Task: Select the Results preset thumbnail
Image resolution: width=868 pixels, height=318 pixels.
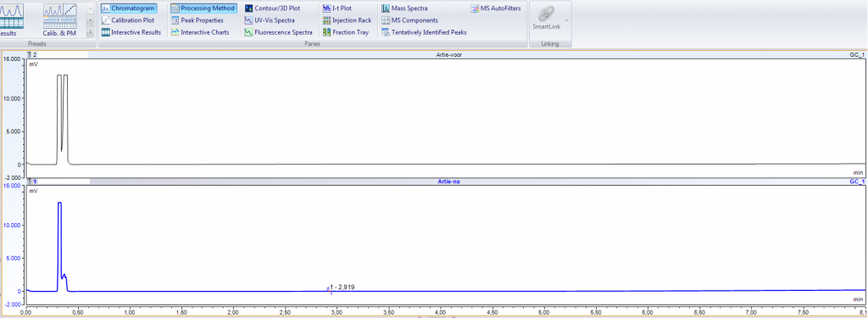Action: 11,20
